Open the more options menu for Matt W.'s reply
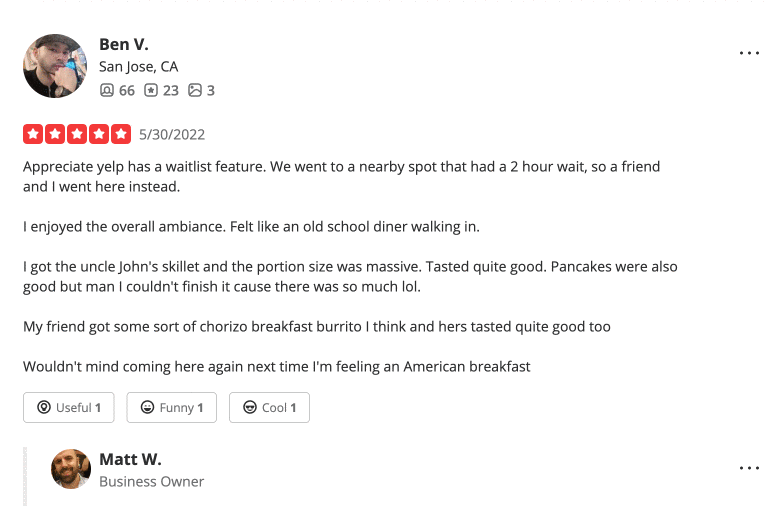 pos(749,467)
